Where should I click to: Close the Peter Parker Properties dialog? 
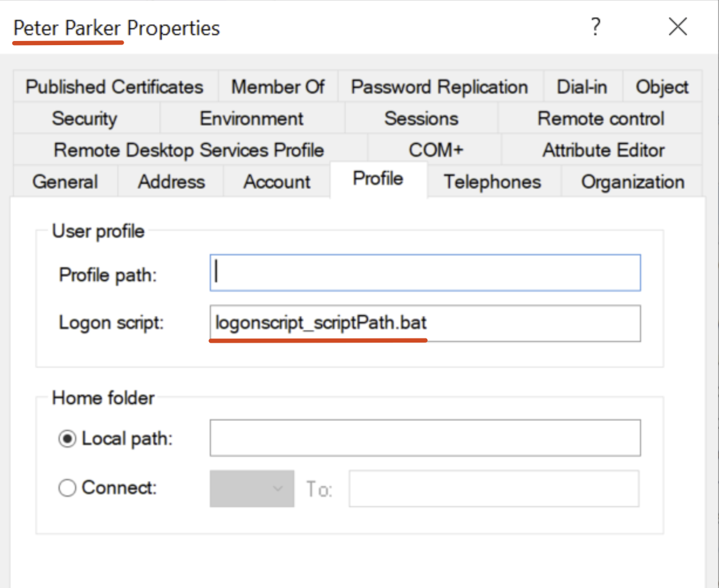coord(677,27)
